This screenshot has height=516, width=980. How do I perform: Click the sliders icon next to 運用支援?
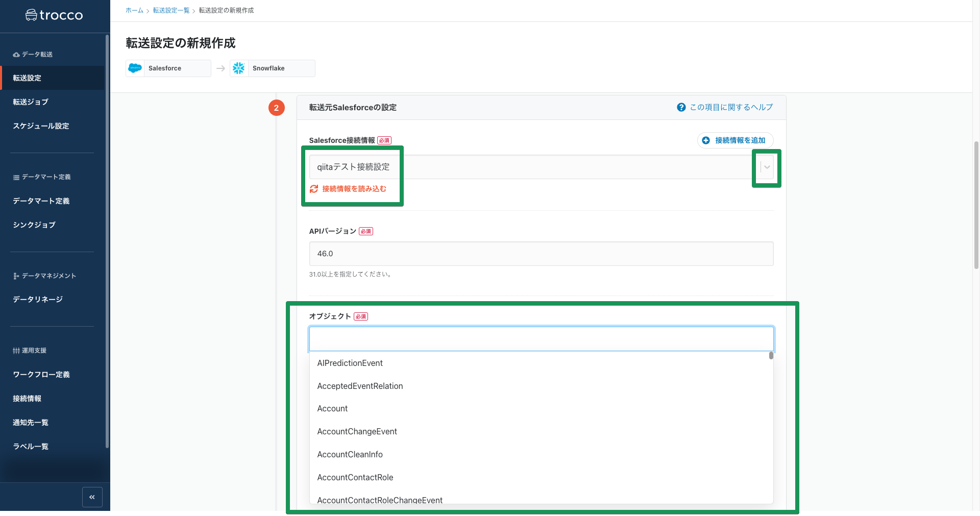16,351
